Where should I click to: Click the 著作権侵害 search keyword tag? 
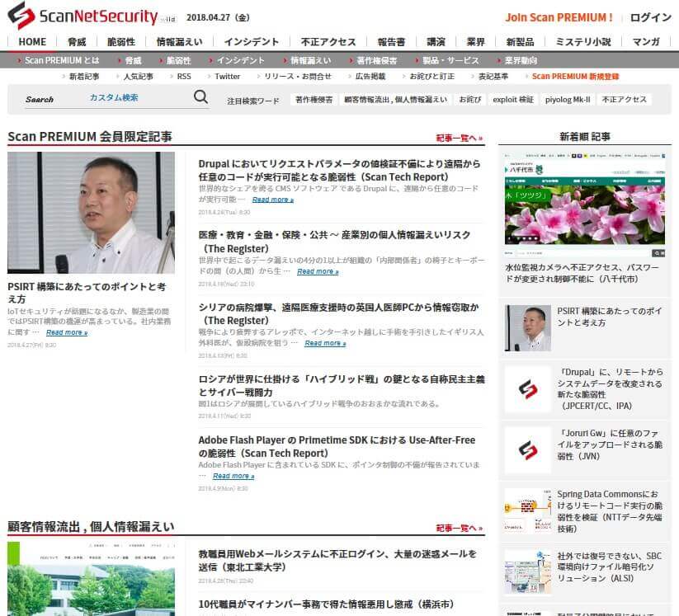(x=314, y=100)
